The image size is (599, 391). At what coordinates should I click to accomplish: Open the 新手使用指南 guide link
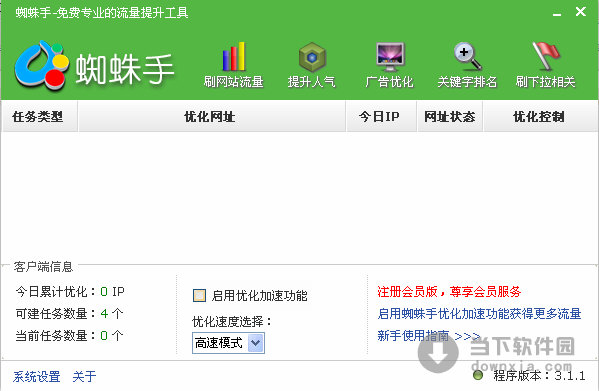coord(429,336)
